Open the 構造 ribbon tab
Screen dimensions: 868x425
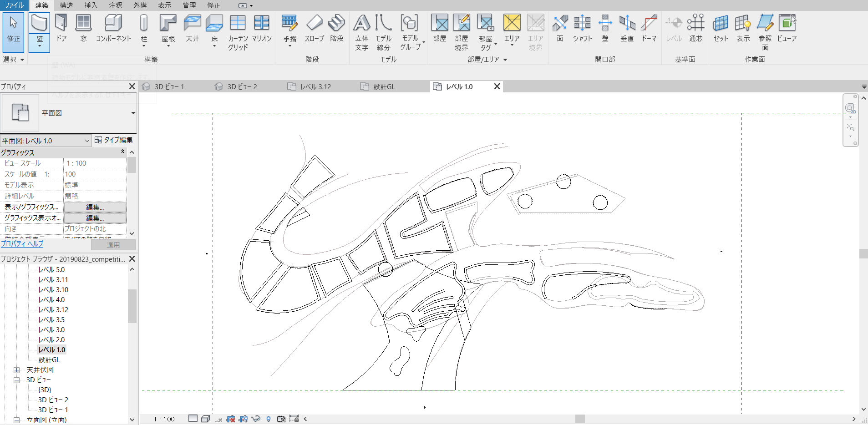pos(66,5)
